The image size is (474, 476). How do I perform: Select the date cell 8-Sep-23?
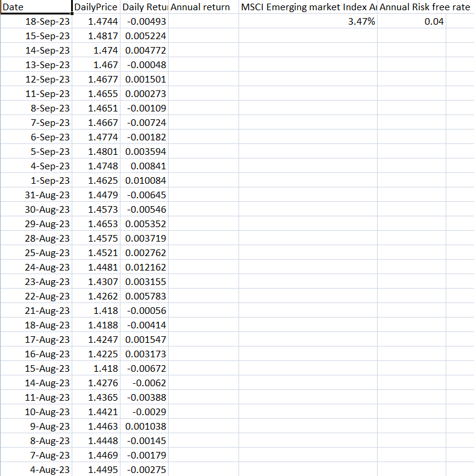click(x=36, y=108)
